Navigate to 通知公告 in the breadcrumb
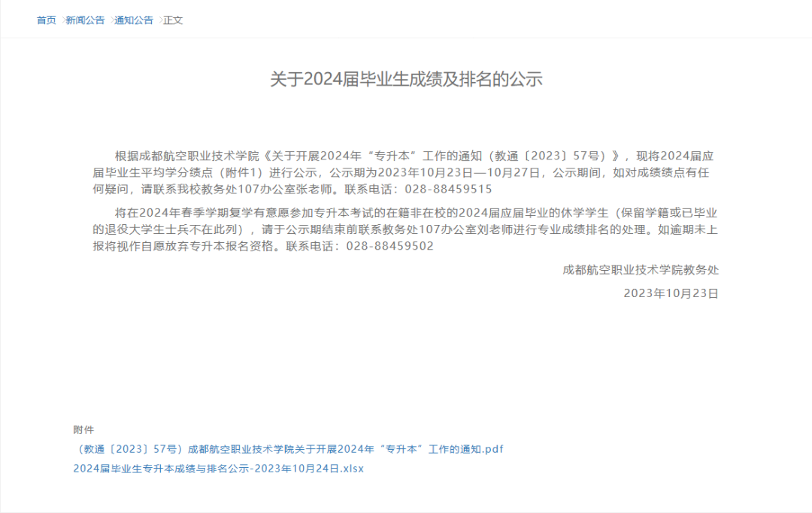The width and height of the screenshot is (812, 513). coord(134,20)
